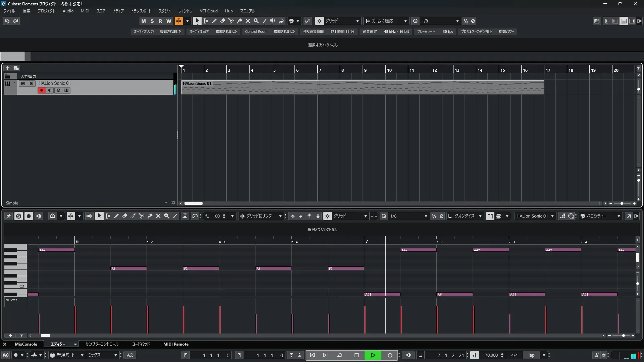Click the Tap tempo button
This screenshot has width=644, height=362.
tap(531, 355)
